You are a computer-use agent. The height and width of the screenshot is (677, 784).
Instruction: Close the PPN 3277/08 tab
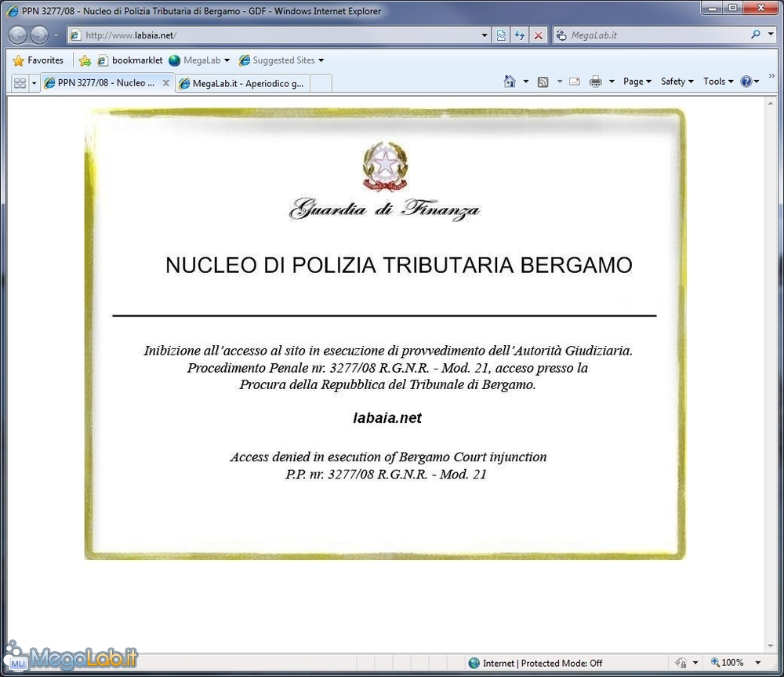click(x=166, y=83)
